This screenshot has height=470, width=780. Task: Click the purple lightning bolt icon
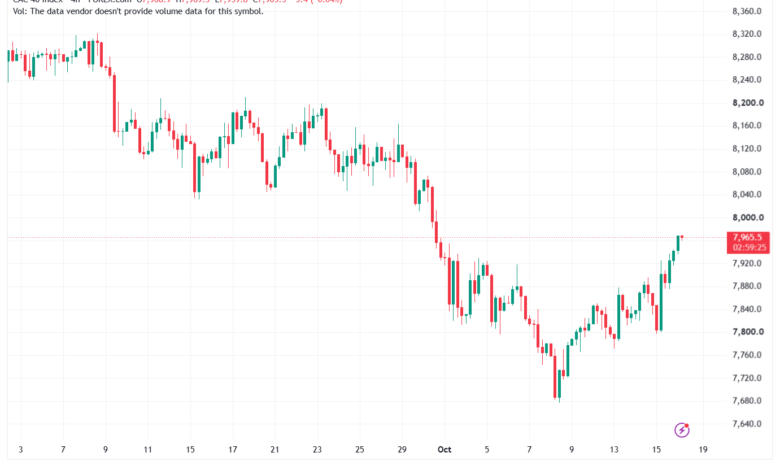(682, 430)
